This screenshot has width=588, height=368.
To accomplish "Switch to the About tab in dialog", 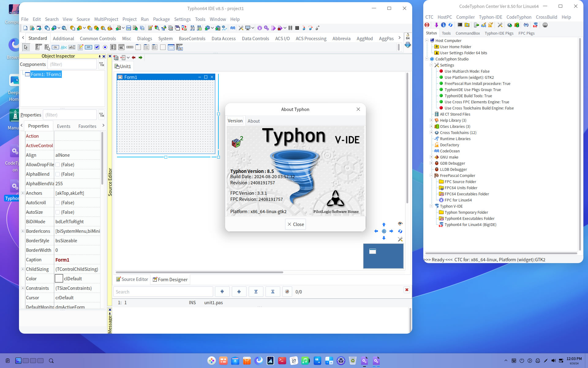I will tap(254, 121).
